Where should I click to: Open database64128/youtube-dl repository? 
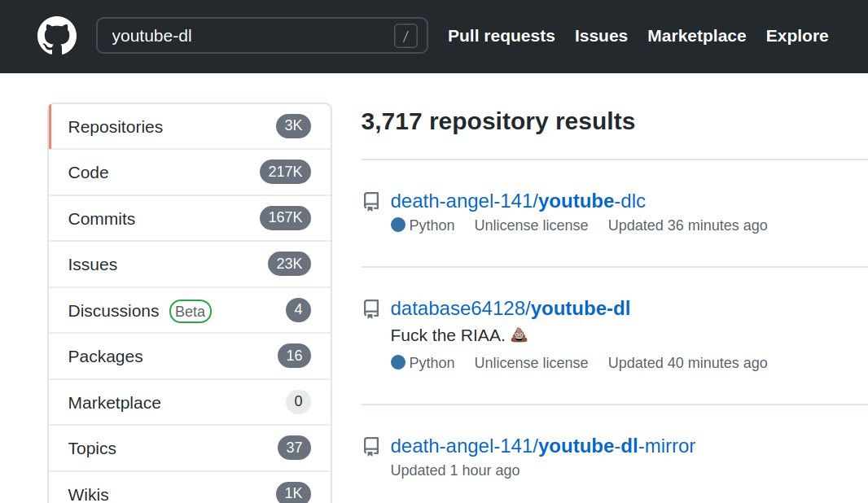pos(511,308)
